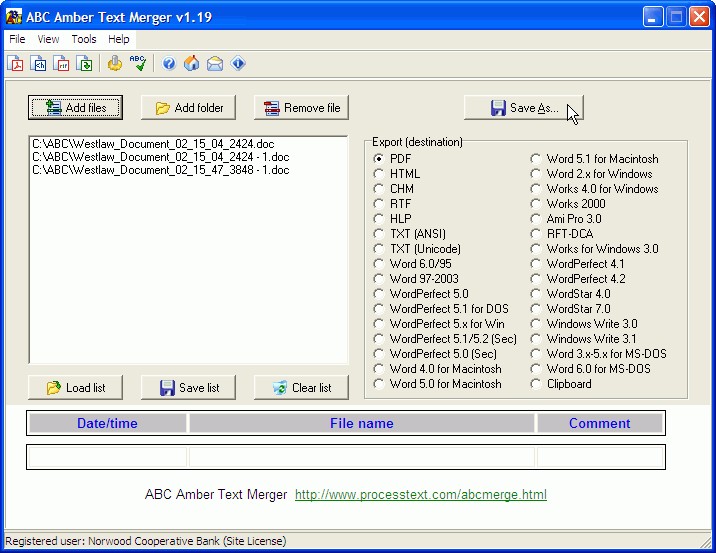Open the processtext.com abcmerge link
The width and height of the screenshot is (716, 553).
click(420, 495)
